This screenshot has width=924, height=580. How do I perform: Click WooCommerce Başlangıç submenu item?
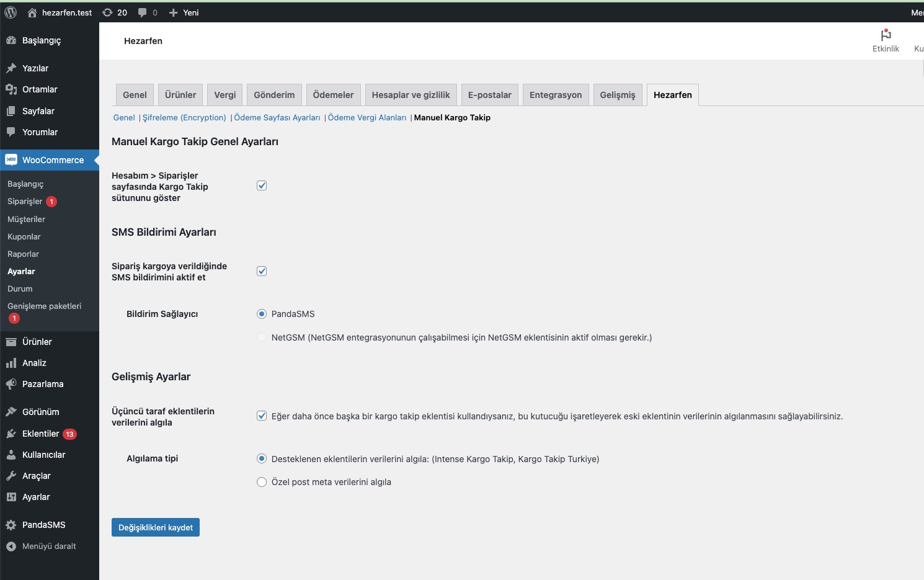tap(25, 184)
